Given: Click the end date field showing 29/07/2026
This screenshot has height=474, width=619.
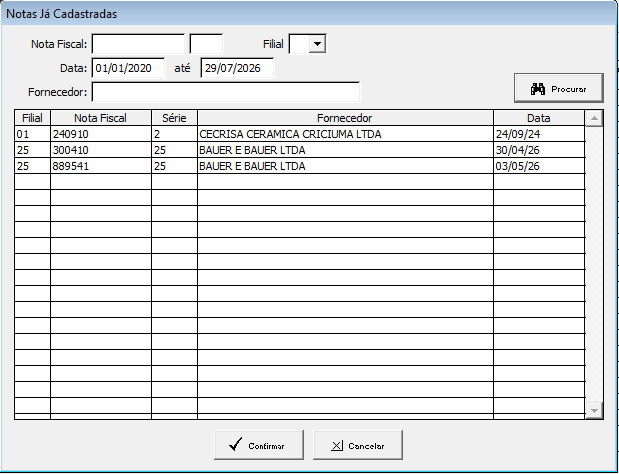Looking at the screenshot, I should 237,68.
